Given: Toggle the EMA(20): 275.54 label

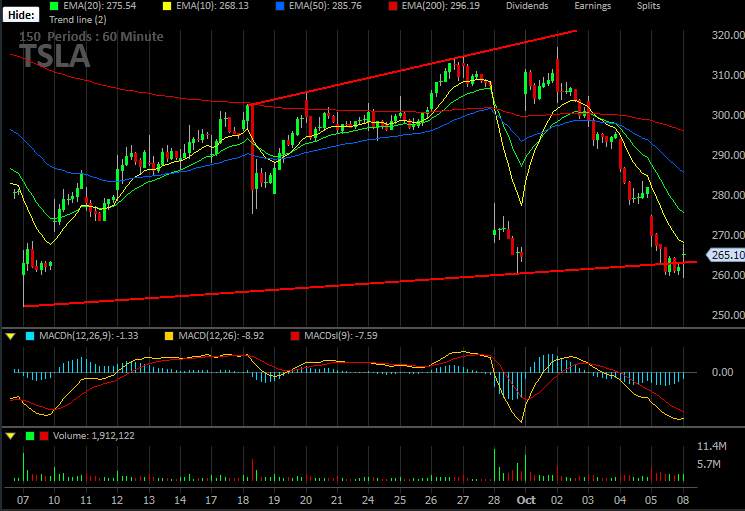Looking at the screenshot, I should coord(100,6).
